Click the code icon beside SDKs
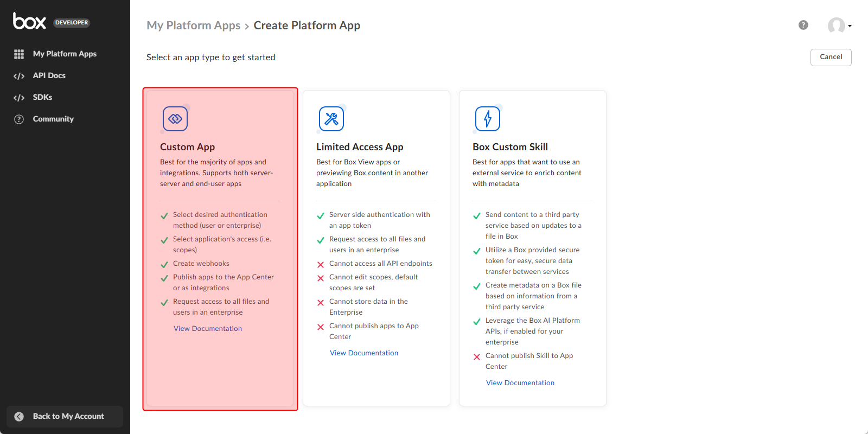 (19, 98)
